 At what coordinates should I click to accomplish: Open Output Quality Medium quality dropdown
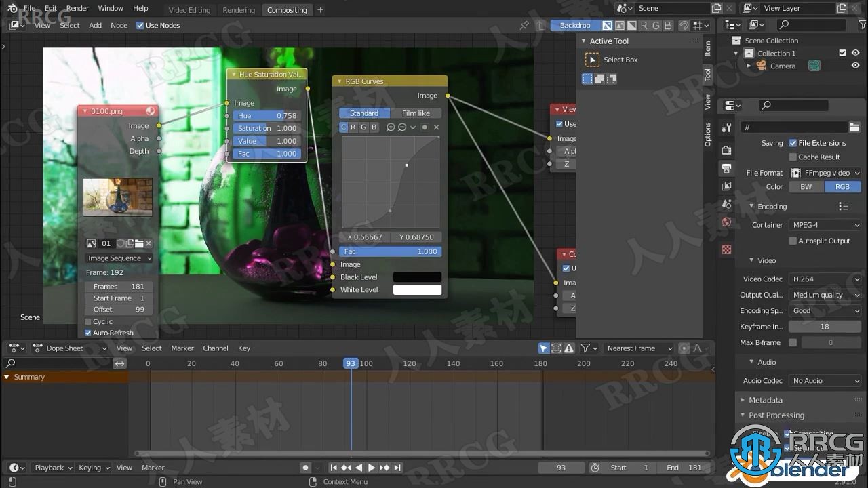point(825,295)
